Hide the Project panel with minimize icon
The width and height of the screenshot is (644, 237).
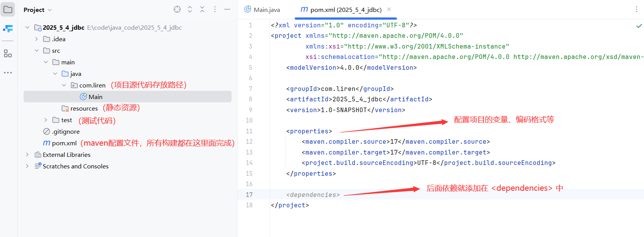pos(227,9)
